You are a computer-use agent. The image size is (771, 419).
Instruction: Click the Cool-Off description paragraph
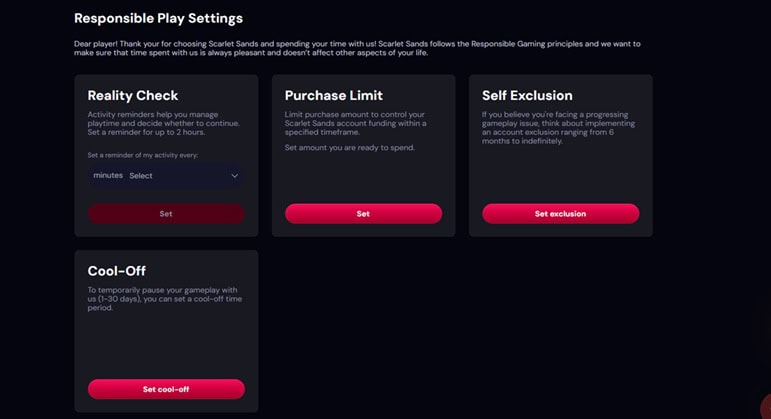165,298
